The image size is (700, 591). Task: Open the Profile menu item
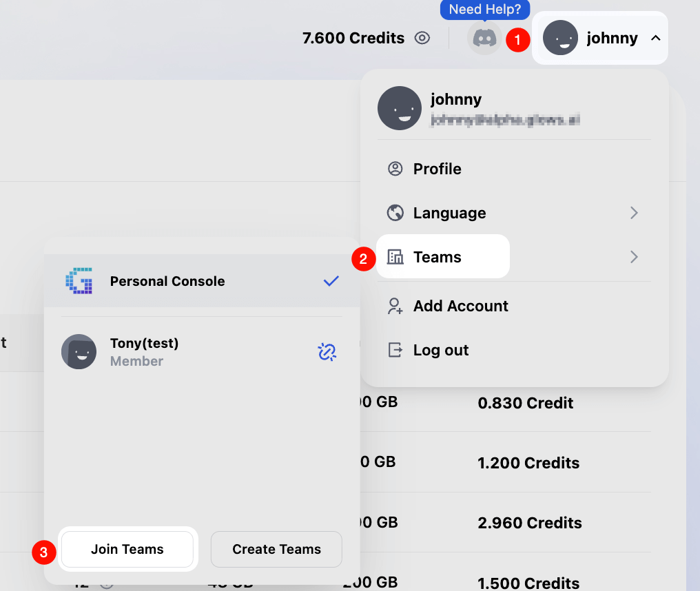pos(437,169)
